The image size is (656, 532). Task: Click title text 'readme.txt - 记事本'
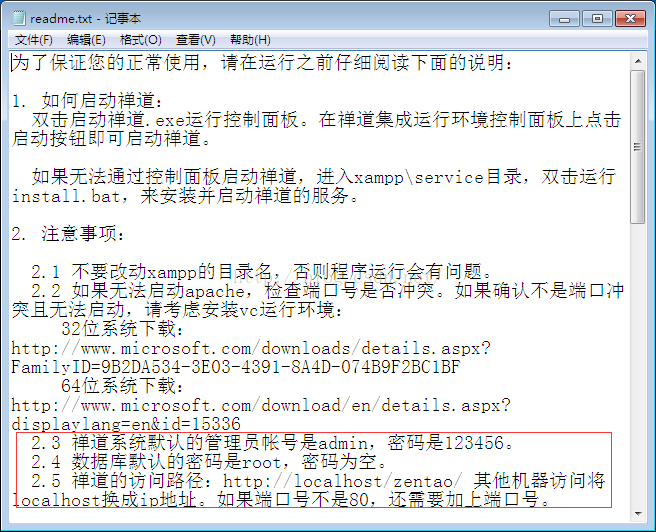[x=85, y=19]
